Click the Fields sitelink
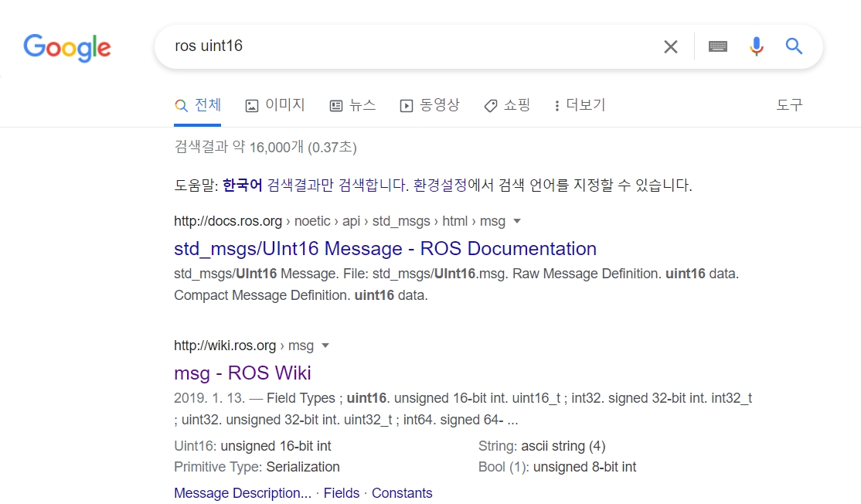The width and height of the screenshot is (861, 504). coord(341,493)
